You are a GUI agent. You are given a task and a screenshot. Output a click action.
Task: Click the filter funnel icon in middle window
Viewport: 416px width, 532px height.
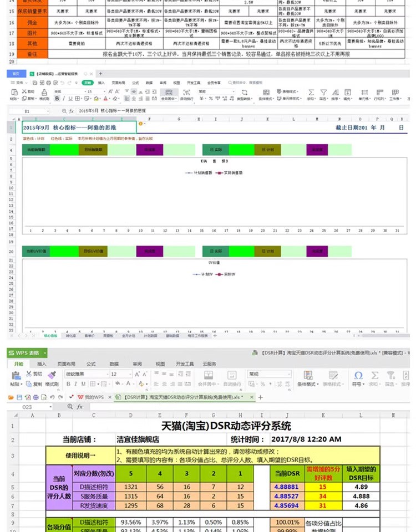(323, 93)
